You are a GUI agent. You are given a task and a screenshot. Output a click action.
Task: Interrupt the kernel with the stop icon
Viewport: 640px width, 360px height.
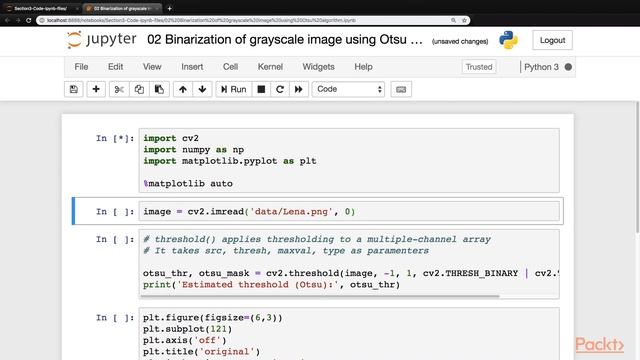click(261, 89)
